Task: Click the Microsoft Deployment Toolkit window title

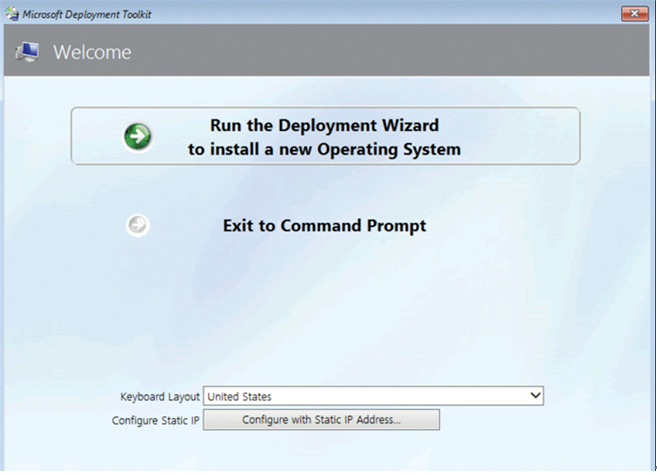Action: [87, 14]
